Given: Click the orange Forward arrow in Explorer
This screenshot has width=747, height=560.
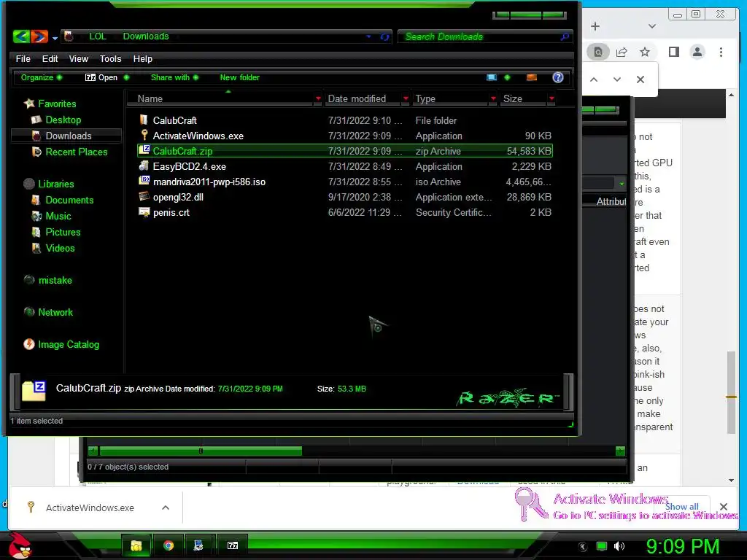Looking at the screenshot, I should (39, 36).
